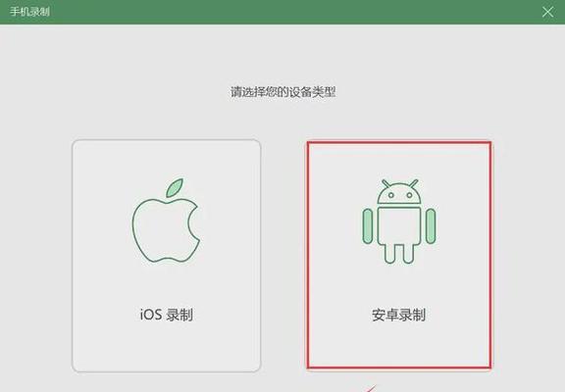The height and width of the screenshot is (392, 565).
Task: Click the Android robot's body
Action: (399, 225)
